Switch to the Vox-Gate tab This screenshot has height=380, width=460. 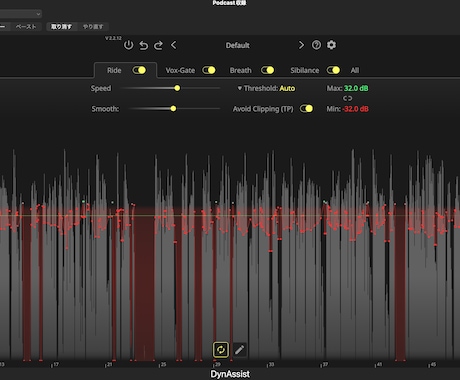click(x=180, y=70)
